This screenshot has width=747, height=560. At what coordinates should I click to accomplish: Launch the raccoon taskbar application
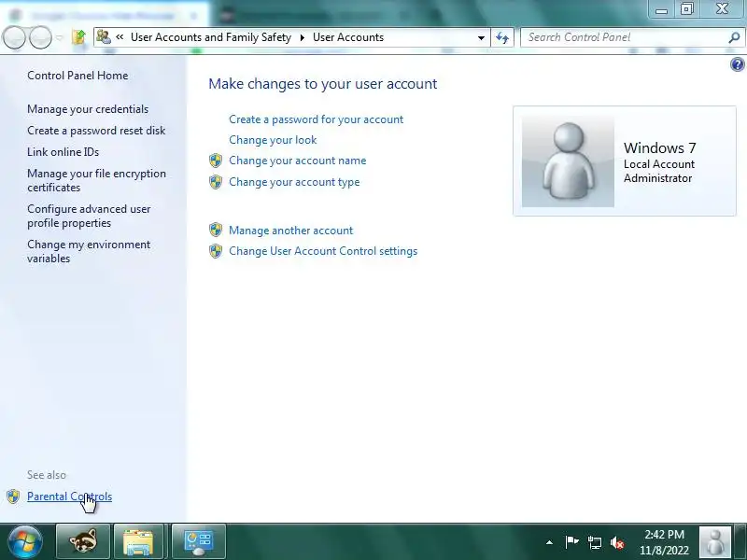(x=83, y=542)
